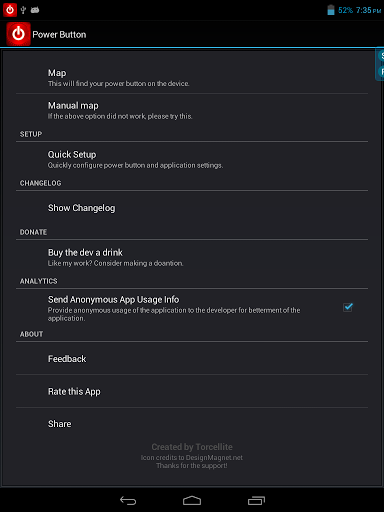This screenshot has height=512, width=384.
Task: Tap the Android debug notification icon
Action: [35, 10]
